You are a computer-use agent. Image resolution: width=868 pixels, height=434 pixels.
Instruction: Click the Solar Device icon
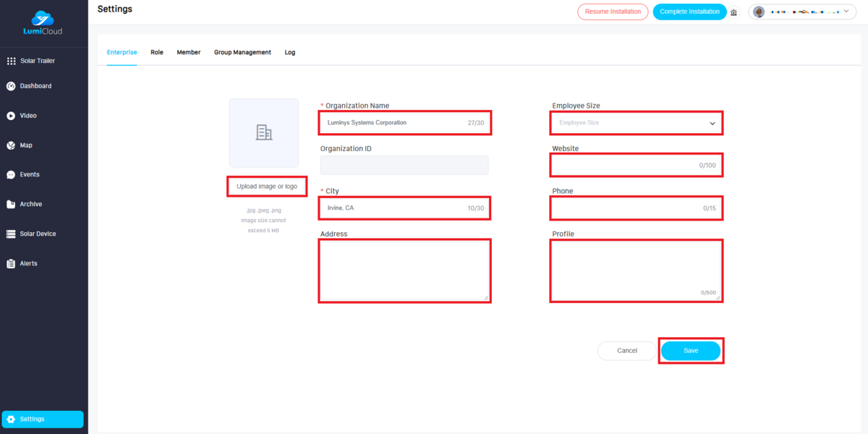coord(11,234)
